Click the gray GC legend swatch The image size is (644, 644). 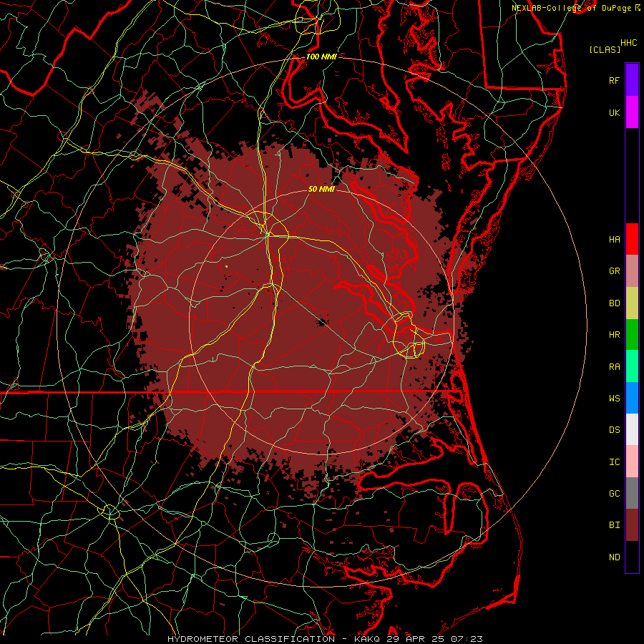[632, 493]
